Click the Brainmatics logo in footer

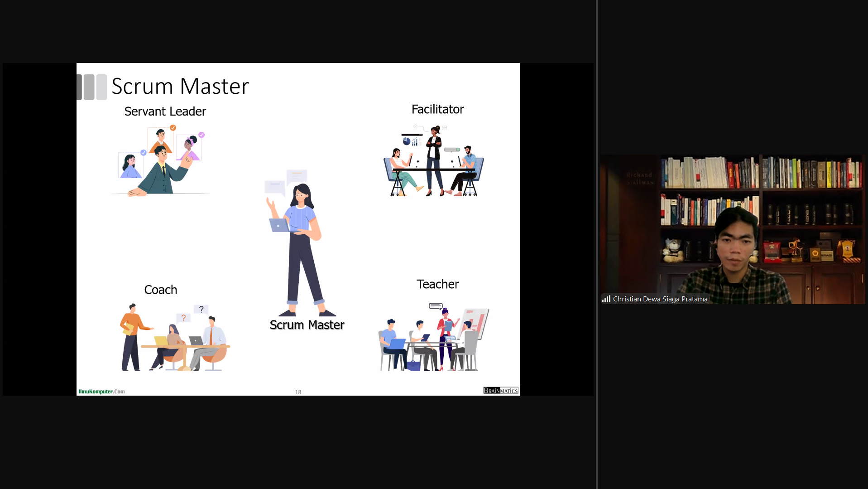click(x=500, y=391)
